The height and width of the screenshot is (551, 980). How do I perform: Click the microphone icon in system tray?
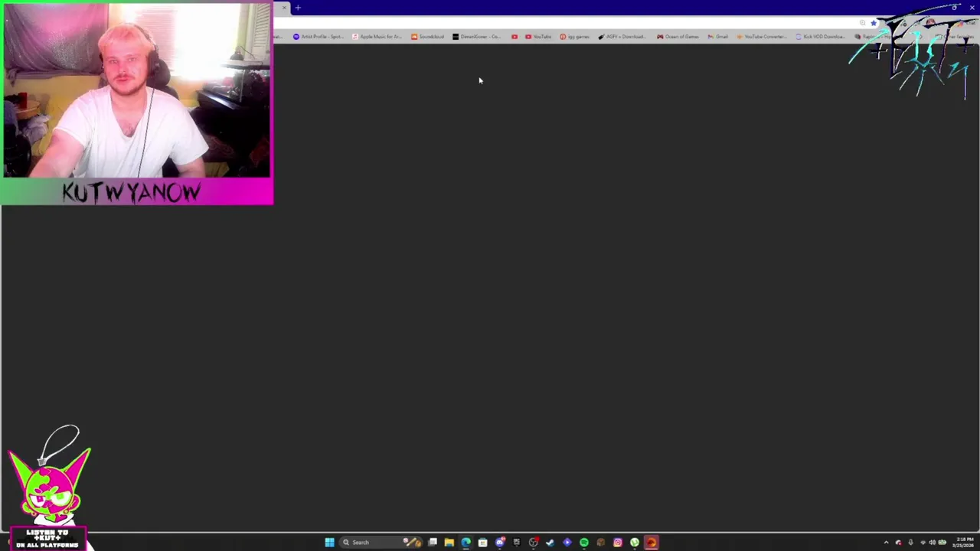[x=910, y=543]
